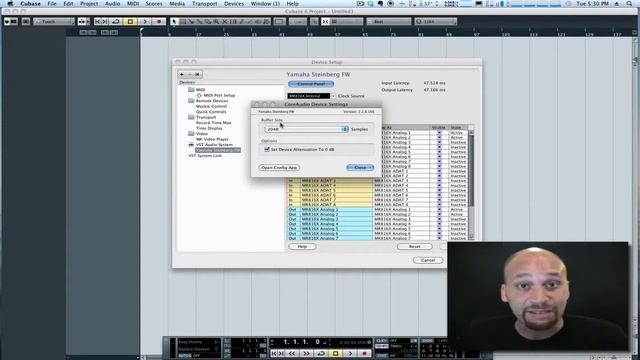The height and width of the screenshot is (360, 640).
Task: Click the Open Config App button
Action: pos(279,168)
